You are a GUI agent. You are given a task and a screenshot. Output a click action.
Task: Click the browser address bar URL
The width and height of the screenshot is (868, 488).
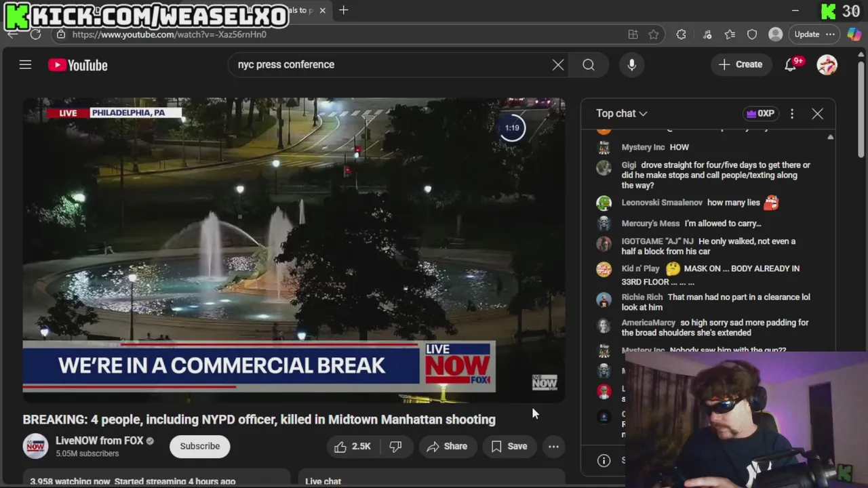click(x=170, y=35)
